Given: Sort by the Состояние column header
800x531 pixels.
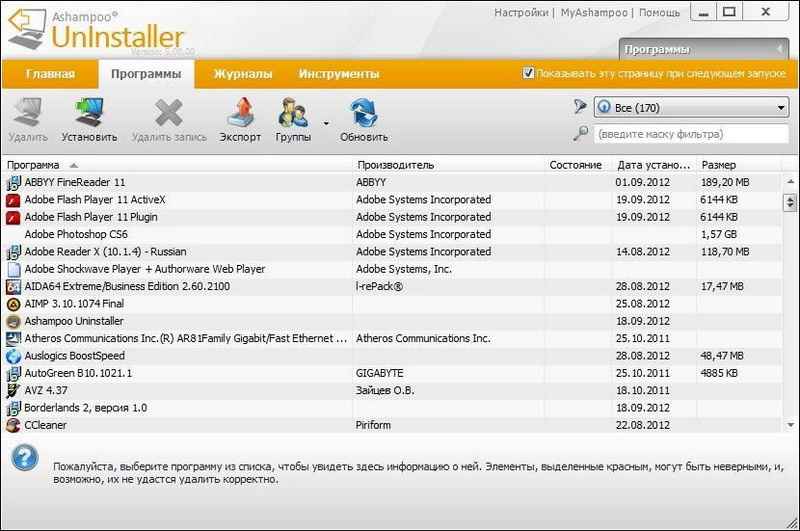Looking at the screenshot, I should pyautogui.click(x=575, y=165).
